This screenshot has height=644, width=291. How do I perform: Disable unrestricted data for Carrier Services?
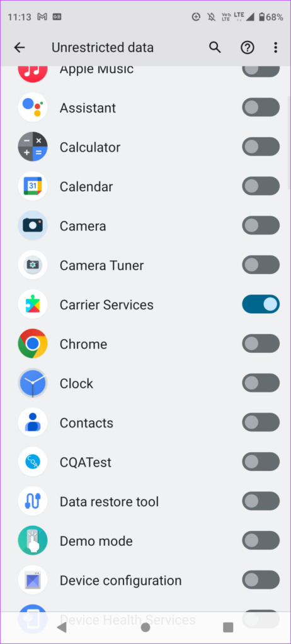click(x=261, y=304)
